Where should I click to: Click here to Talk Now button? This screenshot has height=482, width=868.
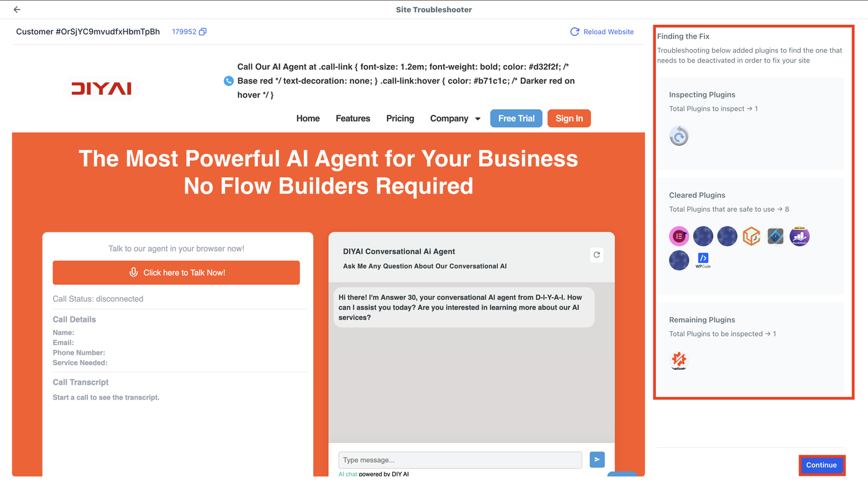176,272
